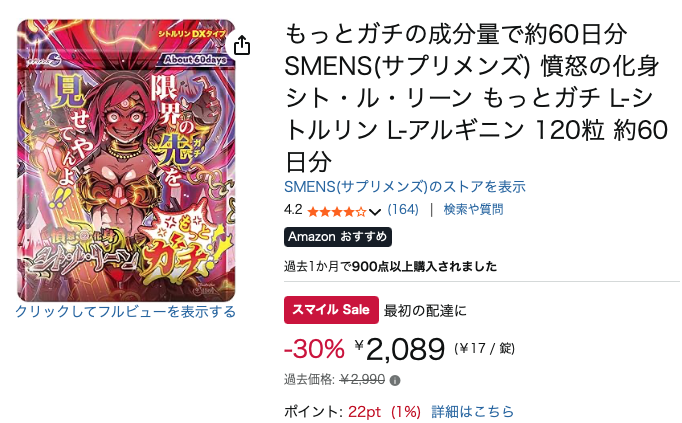Click the orange star rating icons
682x423 pixels.
pos(337,212)
